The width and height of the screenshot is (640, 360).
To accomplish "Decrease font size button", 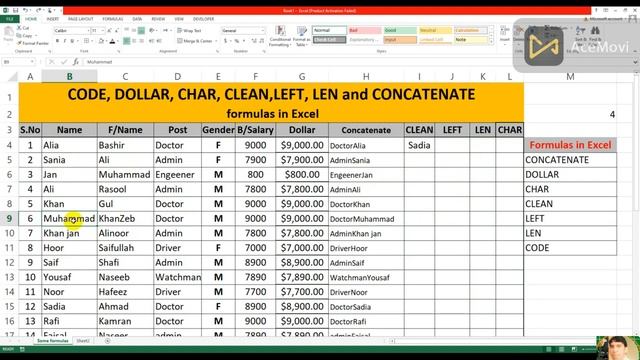I will click(x=116, y=31).
